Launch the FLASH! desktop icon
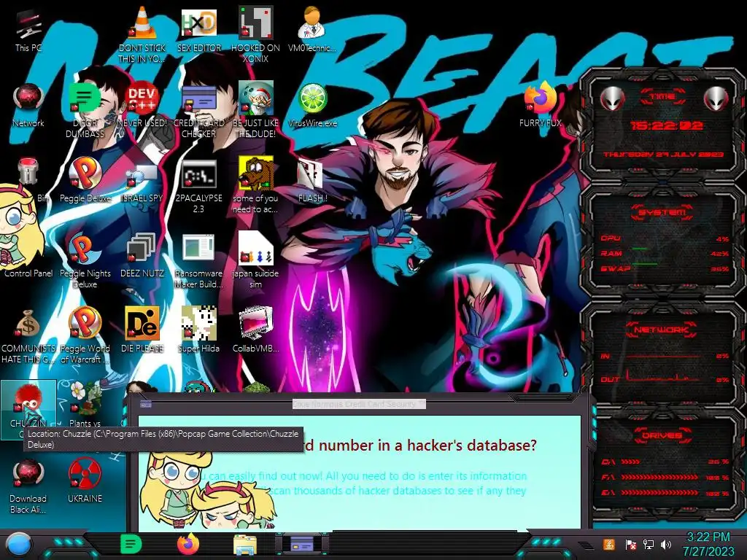The image size is (747, 560). point(312,181)
